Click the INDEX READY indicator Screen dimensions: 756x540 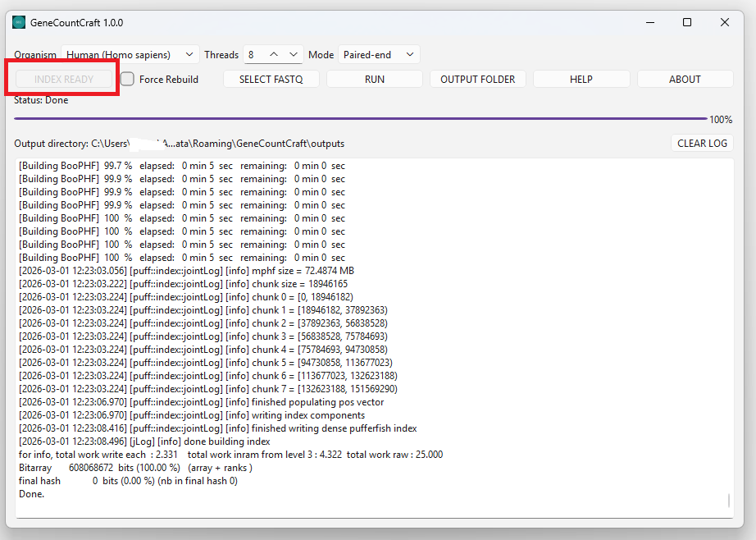tap(63, 79)
